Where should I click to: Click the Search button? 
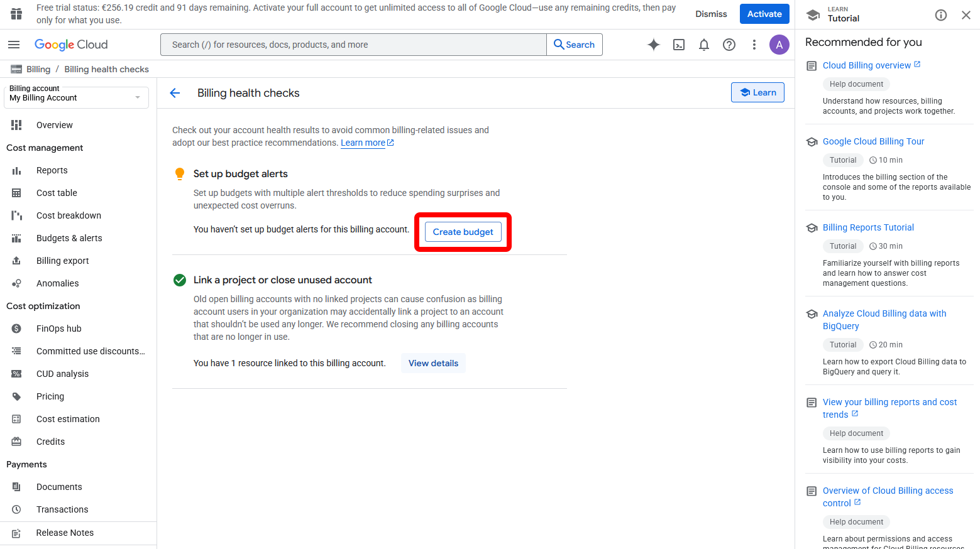point(575,45)
